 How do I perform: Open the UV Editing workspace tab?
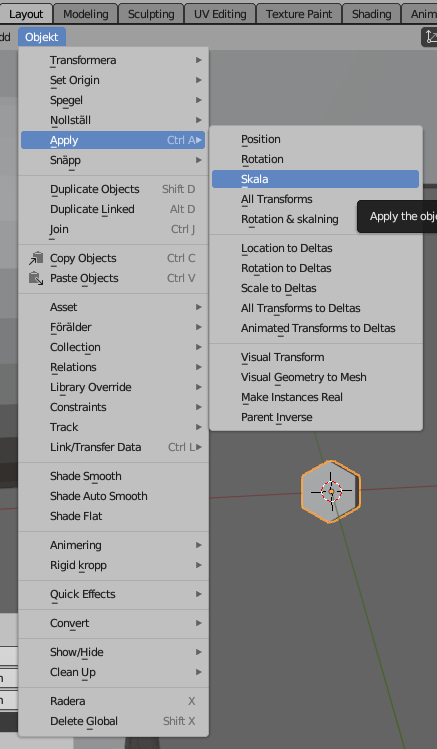tap(220, 14)
